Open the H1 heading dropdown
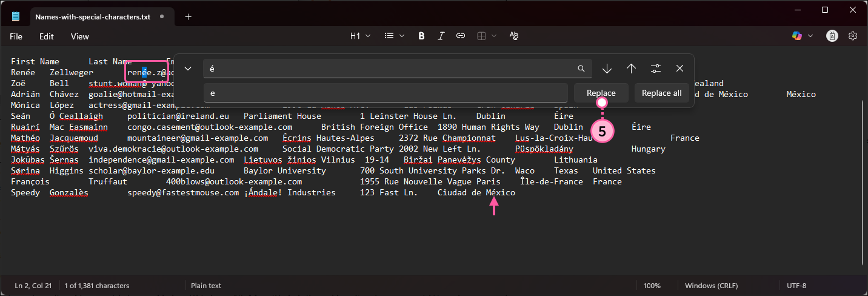 (360, 36)
